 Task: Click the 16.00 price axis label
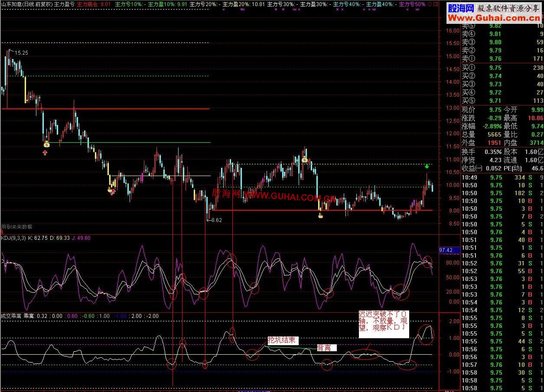[x=453, y=30]
